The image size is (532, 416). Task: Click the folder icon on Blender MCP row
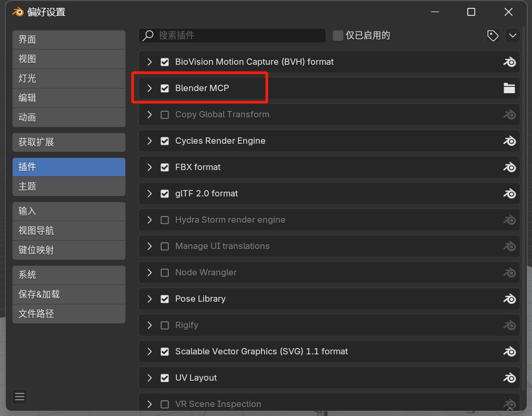click(509, 88)
